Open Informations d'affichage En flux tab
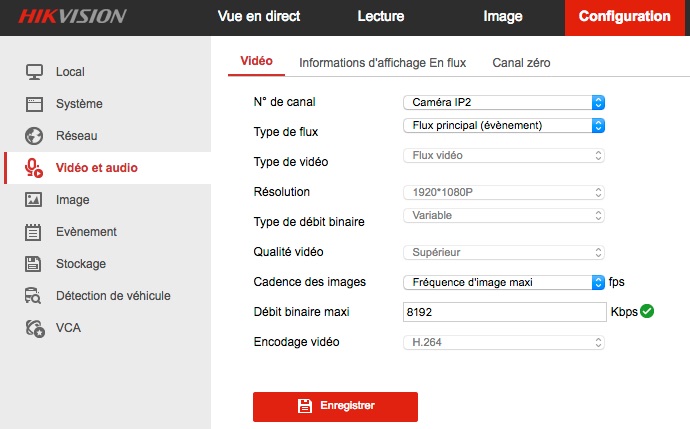Viewport: 690px width, 429px height. coord(383,62)
